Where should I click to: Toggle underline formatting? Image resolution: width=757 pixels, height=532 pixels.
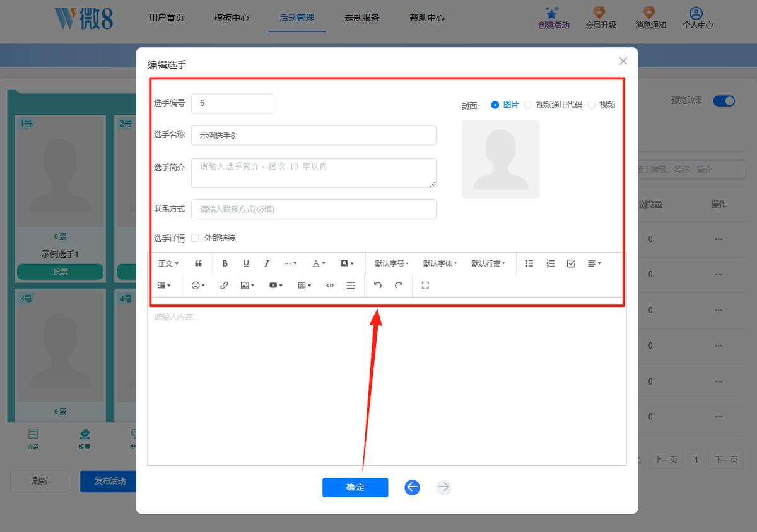(246, 263)
